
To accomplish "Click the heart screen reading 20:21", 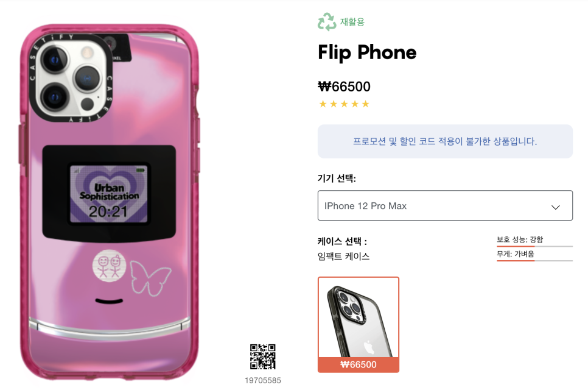I will point(109,194).
